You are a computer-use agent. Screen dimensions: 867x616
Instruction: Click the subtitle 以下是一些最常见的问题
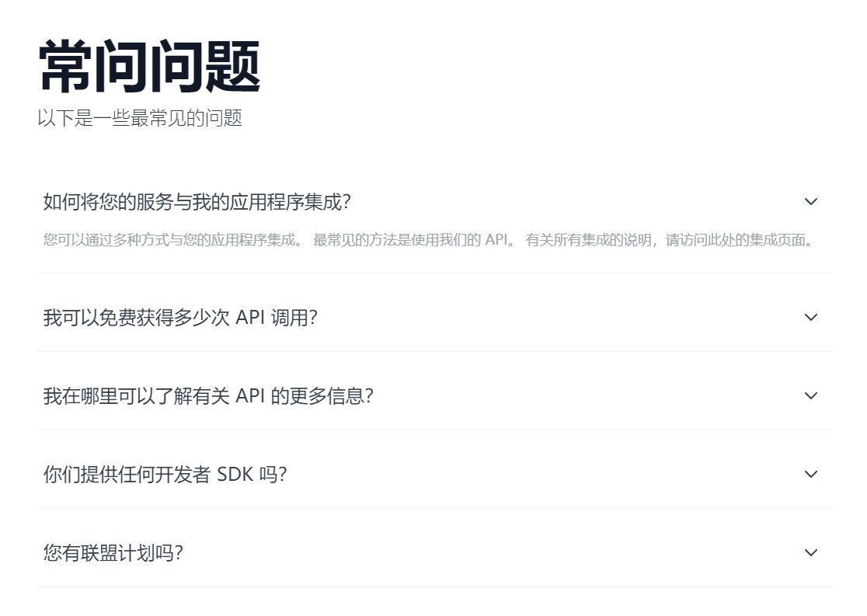[140, 118]
